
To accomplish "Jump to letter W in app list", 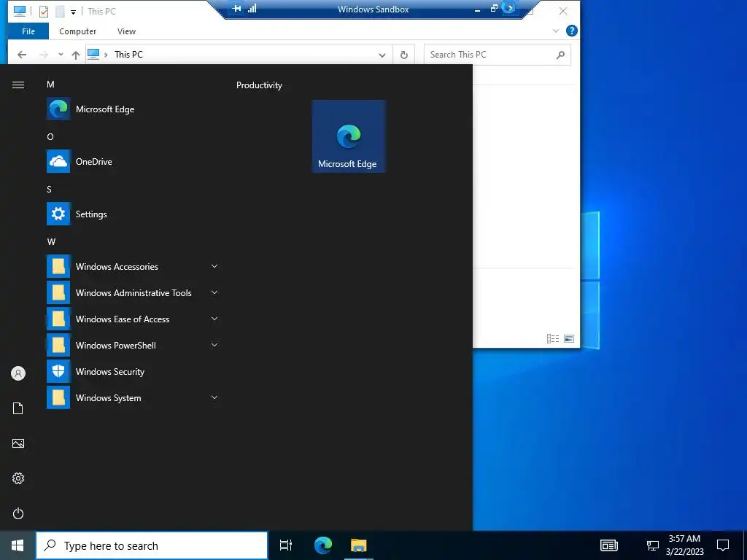I will click(x=51, y=241).
